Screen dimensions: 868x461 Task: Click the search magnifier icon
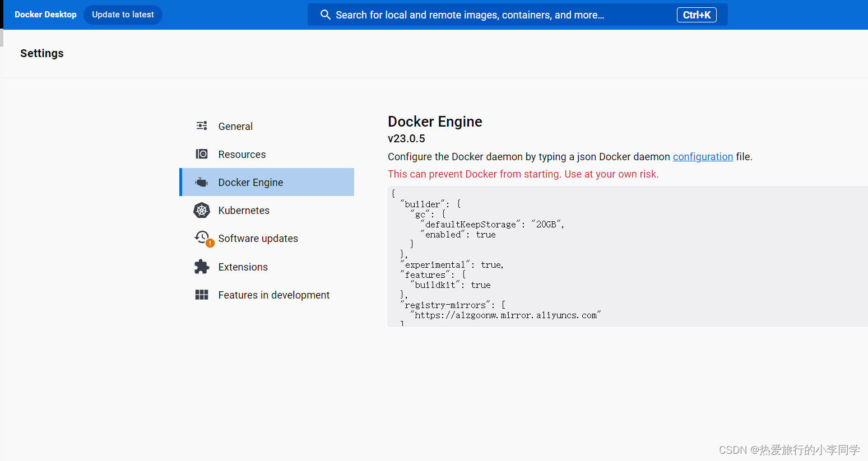(x=325, y=15)
